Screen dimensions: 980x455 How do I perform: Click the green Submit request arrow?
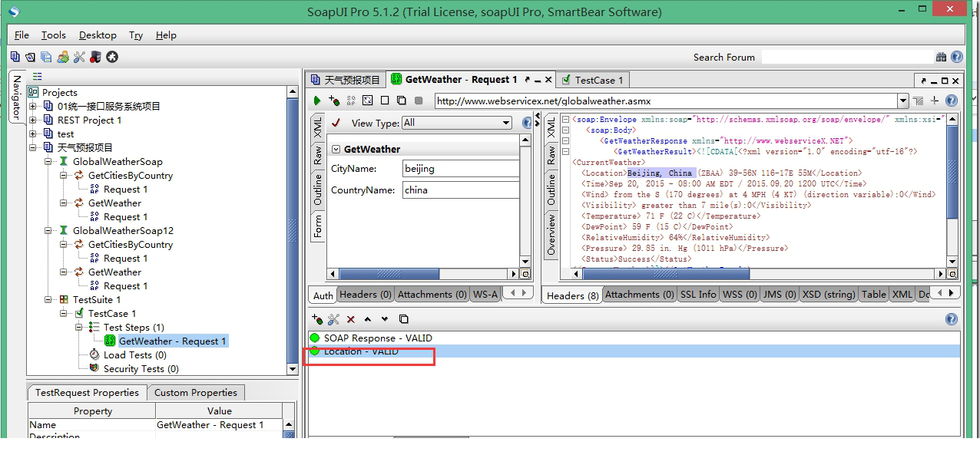tap(317, 101)
